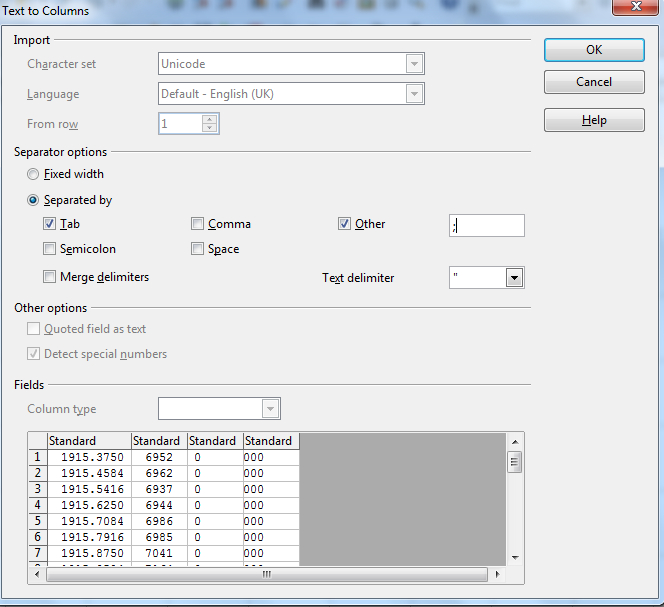Open Help for Text to Columns

(593, 120)
